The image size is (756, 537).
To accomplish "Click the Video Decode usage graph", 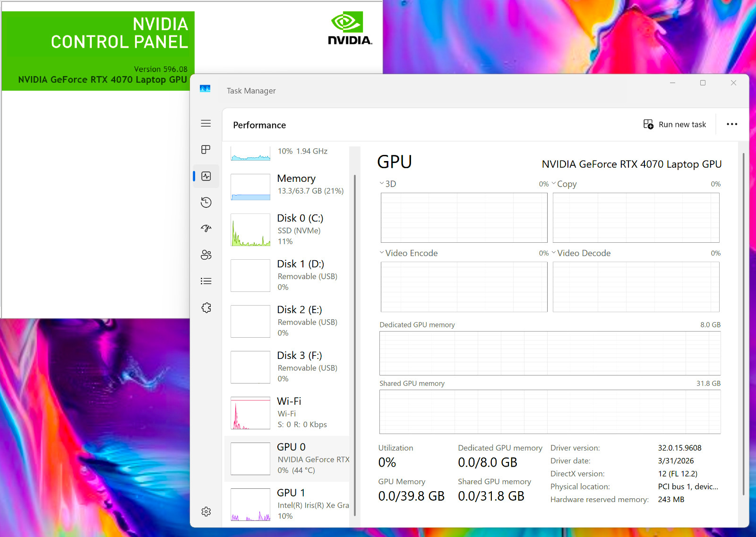I will (636, 287).
